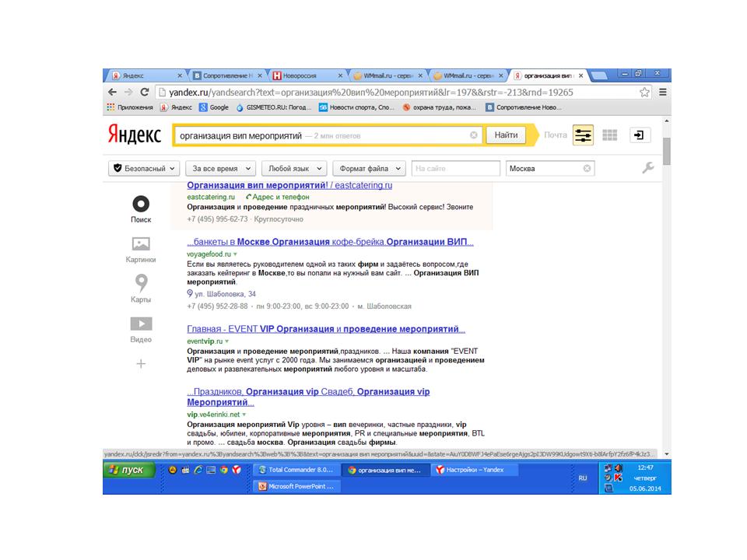Viewport: 747px width, 560px height.
Task: Click the На сайте input field
Action: coord(455,168)
